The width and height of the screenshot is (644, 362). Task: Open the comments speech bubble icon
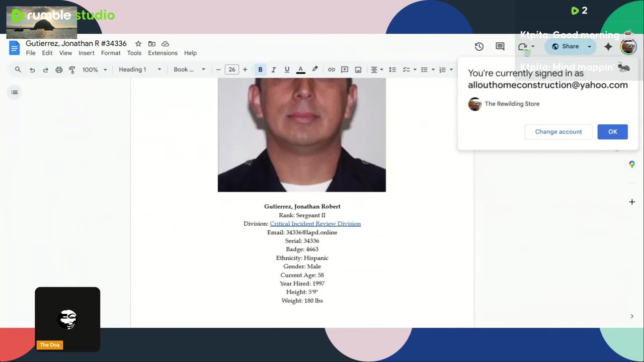500,46
